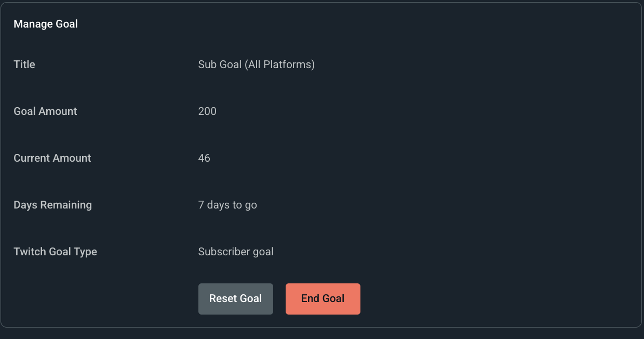The image size is (644, 339).
Task: Select the Manage Goal panel header
Action: click(46, 23)
